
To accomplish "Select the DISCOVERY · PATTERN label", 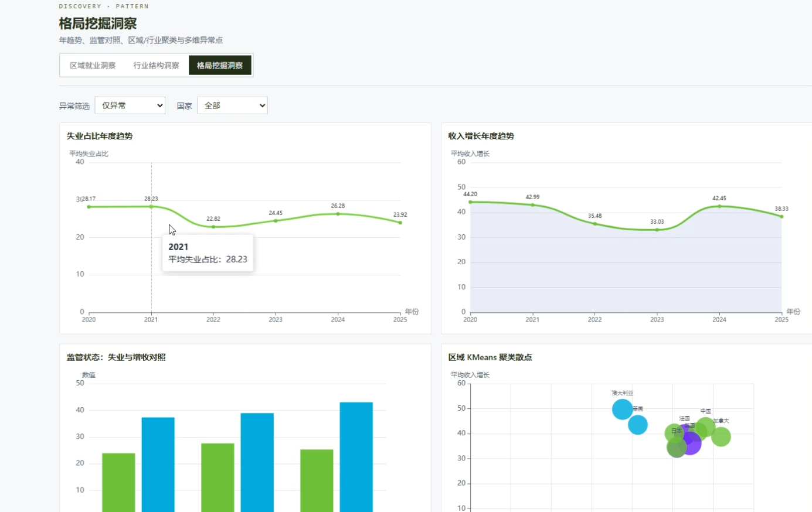I will pos(104,6).
